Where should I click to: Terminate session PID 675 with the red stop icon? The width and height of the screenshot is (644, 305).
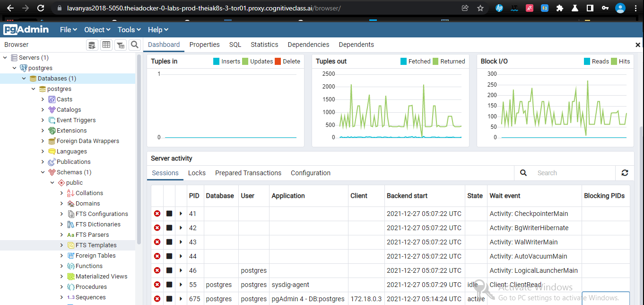click(x=157, y=299)
